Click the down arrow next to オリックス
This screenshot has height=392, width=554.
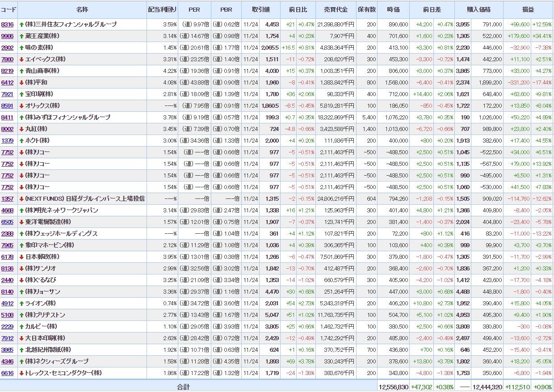(x=21, y=106)
